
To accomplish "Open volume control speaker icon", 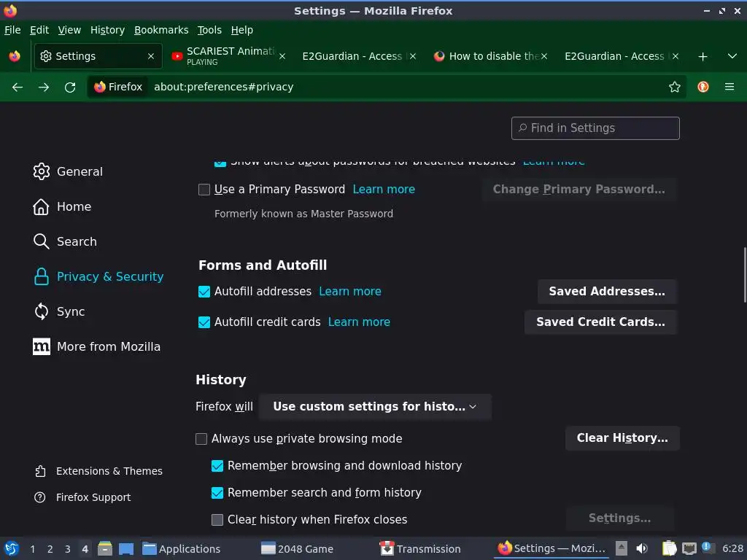I will [x=642, y=548].
